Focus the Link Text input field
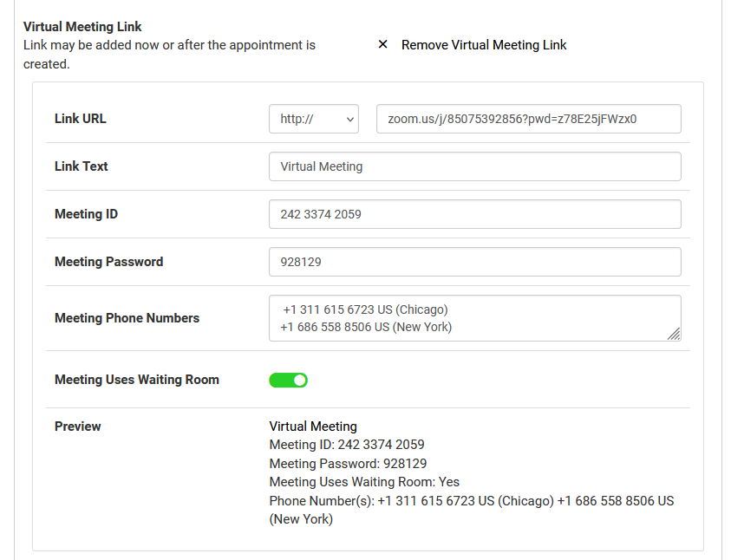Viewport: 731px width, 560px height. 474,166
